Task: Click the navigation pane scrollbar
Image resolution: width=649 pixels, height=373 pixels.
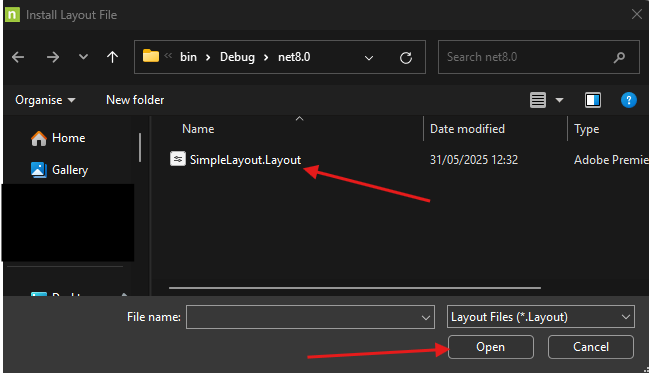Action: tap(140, 147)
